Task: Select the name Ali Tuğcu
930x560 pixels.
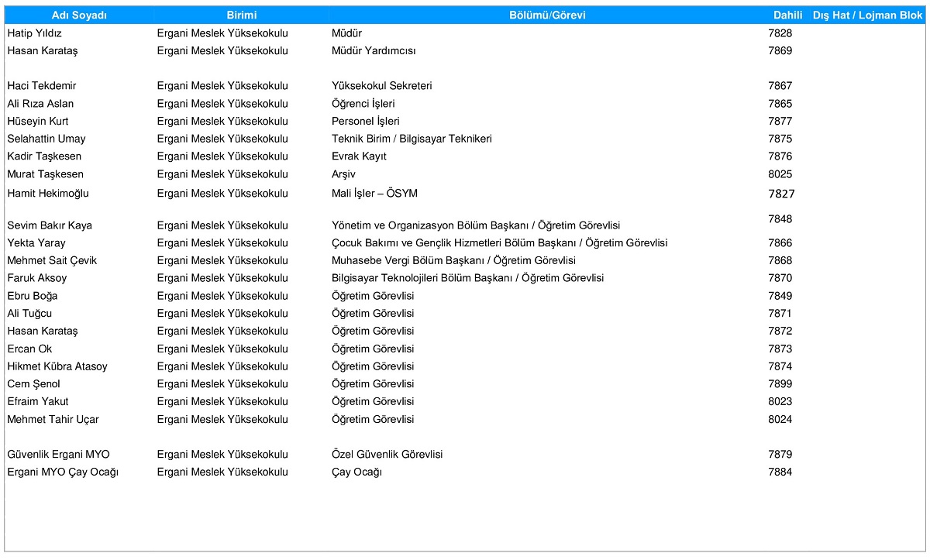Action: click(29, 314)
